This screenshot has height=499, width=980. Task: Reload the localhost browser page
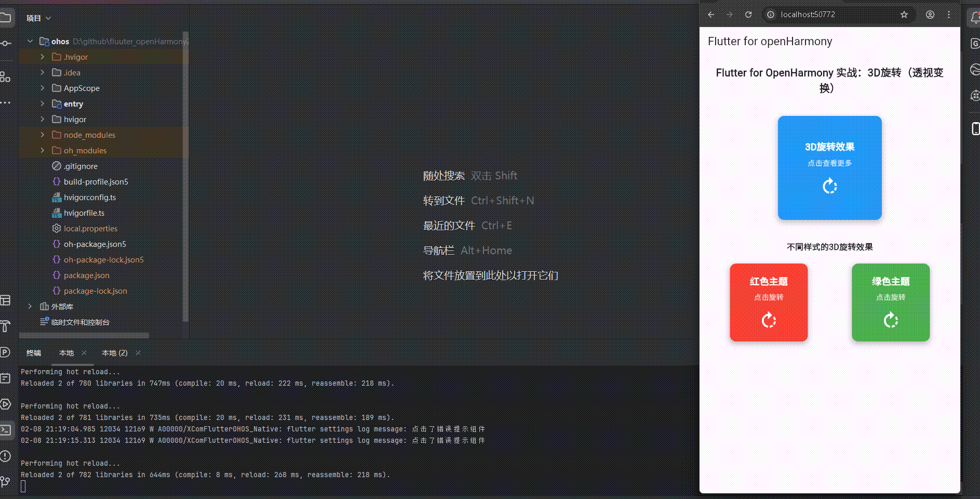pyautogui.click(x=748, y=15)
